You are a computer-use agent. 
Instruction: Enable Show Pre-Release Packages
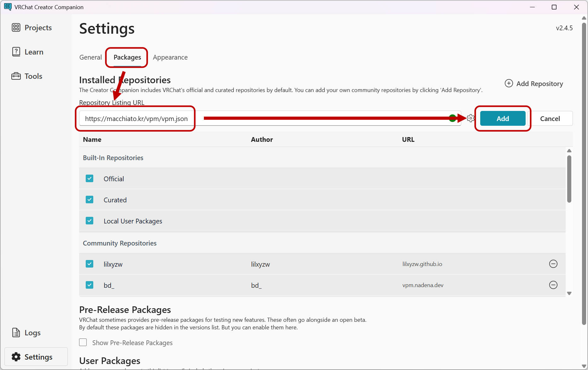point(83,342)
